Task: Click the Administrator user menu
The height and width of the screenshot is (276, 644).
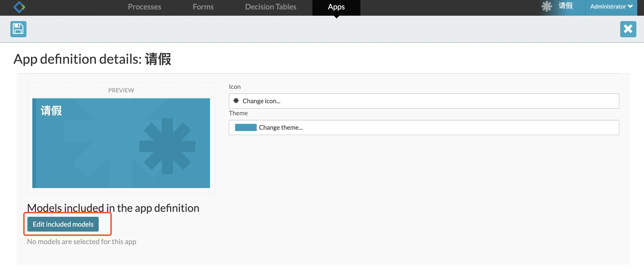Action: click(x=608, y=7)
